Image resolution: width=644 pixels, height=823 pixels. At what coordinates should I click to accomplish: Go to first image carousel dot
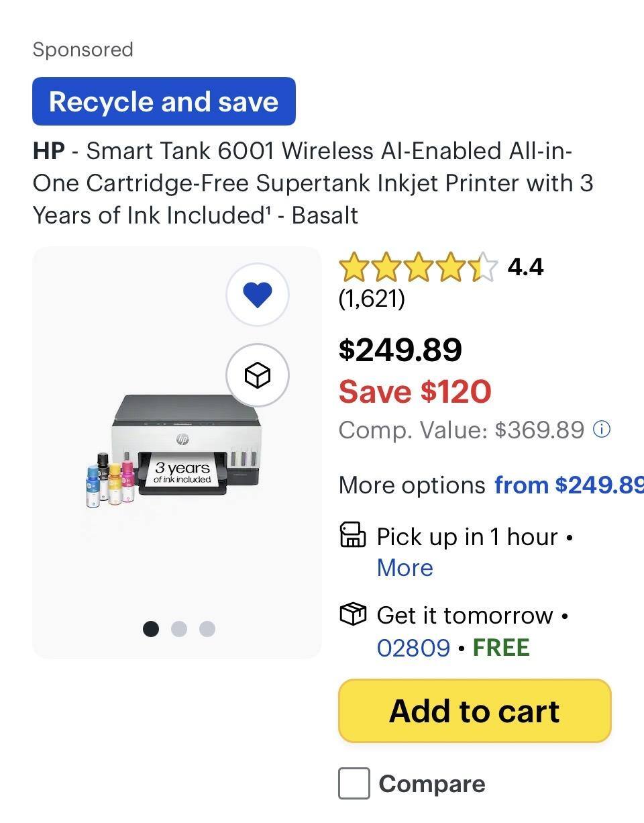tap(151, 628)
